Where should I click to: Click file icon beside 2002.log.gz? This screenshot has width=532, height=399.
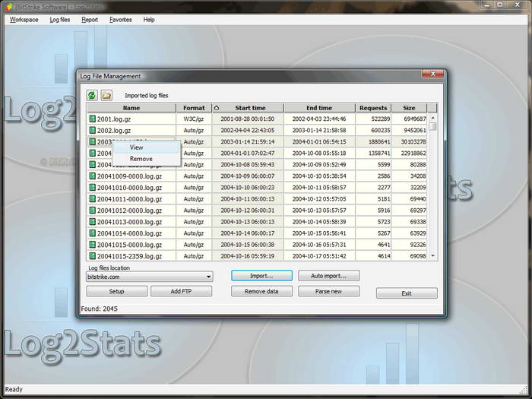pos(92,130)
